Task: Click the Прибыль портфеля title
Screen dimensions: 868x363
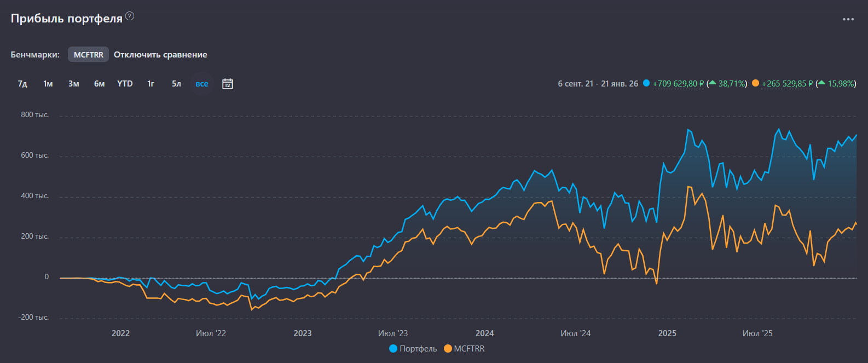Action: click(67, 19)
